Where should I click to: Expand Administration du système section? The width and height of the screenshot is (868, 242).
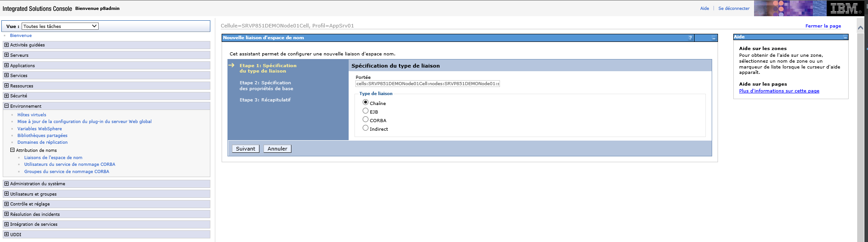(6, 183)
